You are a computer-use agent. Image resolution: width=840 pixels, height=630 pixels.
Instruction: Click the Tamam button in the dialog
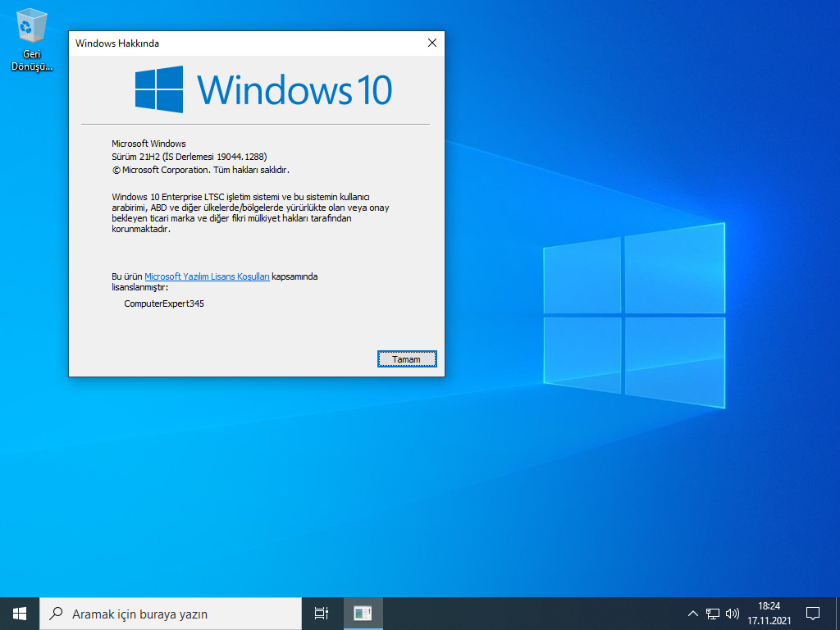pos(407,359)
